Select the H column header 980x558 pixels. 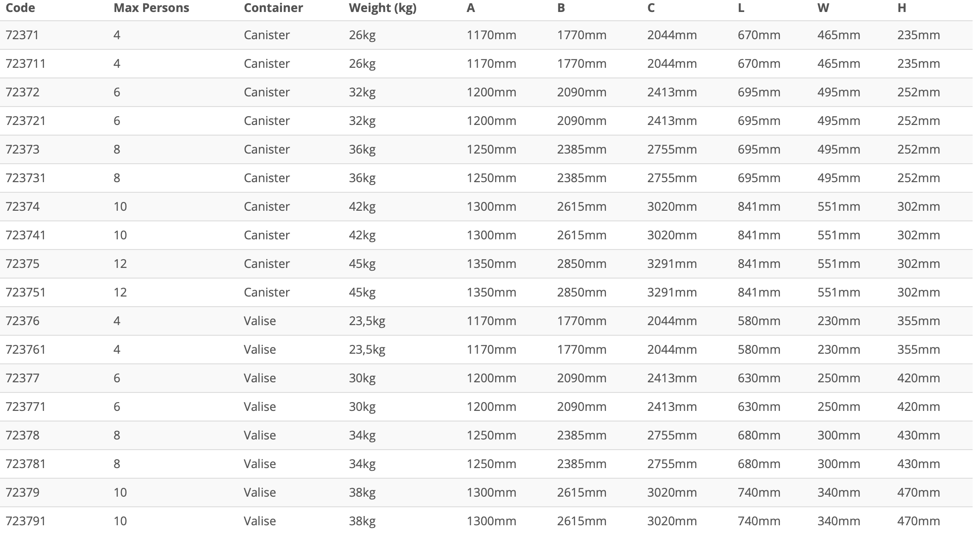click(902, 8)
